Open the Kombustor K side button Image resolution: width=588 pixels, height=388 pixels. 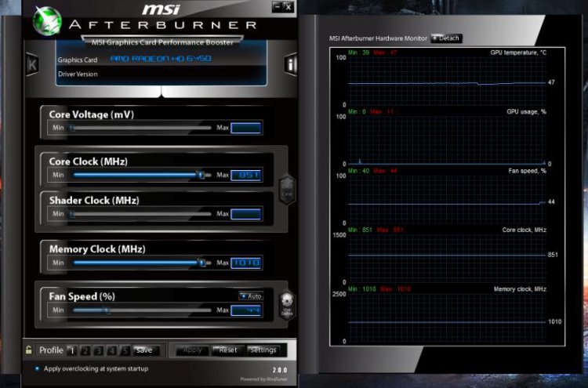tap(32, 64)
